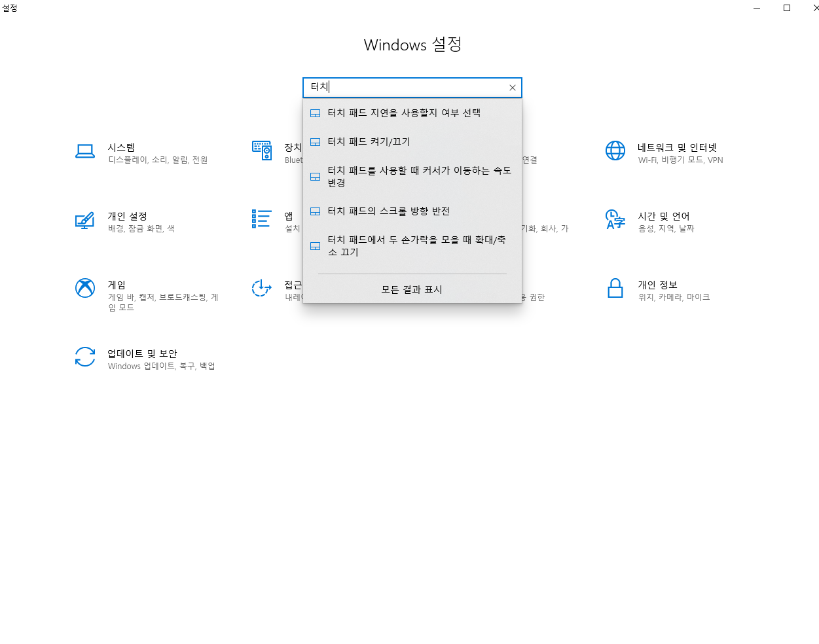Select 터치 패드 지연을 사용할지 여부 선택

[x=403, y=113]
